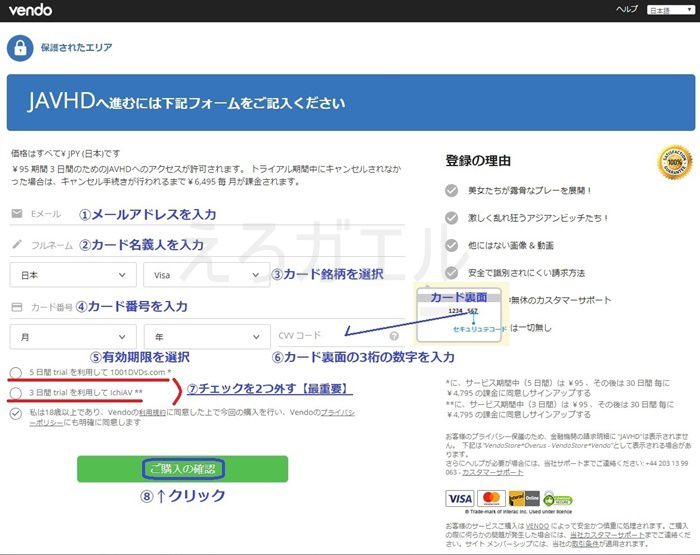700x555 pixels.
Task: Focus the フルネーム full name field
Action: coord(207,245)
